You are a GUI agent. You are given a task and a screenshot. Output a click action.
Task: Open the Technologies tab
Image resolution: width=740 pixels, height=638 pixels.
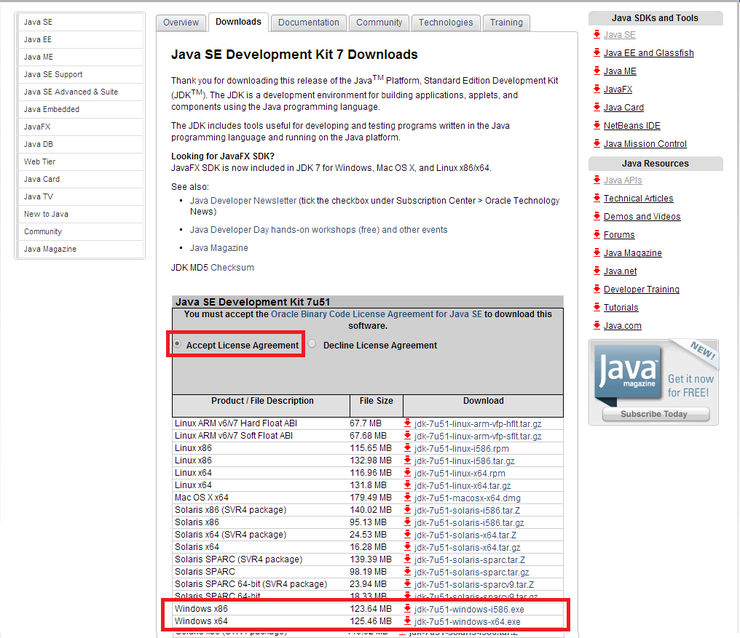click(446, 22)
